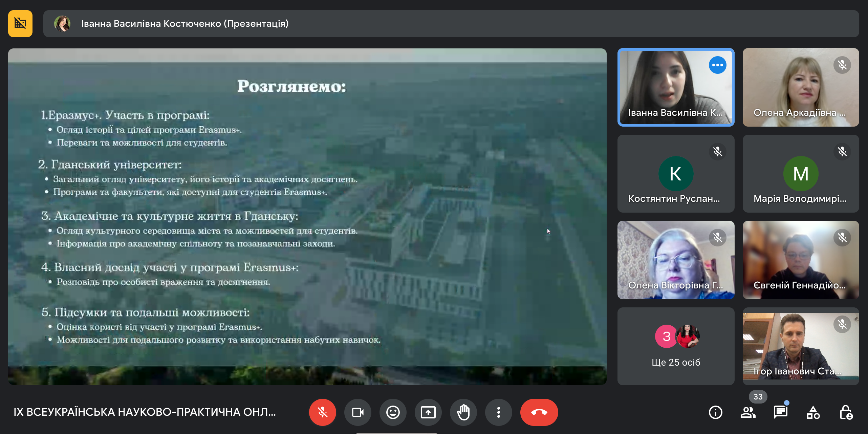Click the yellow unpin presentation icon

point(20,23)
